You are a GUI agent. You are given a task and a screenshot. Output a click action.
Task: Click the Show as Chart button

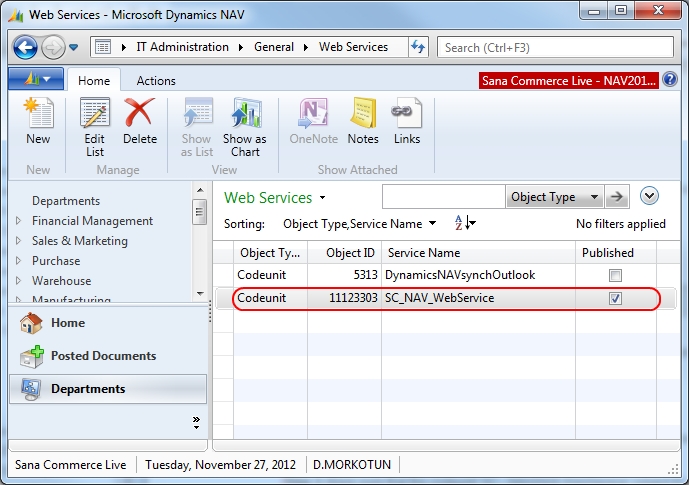point(245,127)
